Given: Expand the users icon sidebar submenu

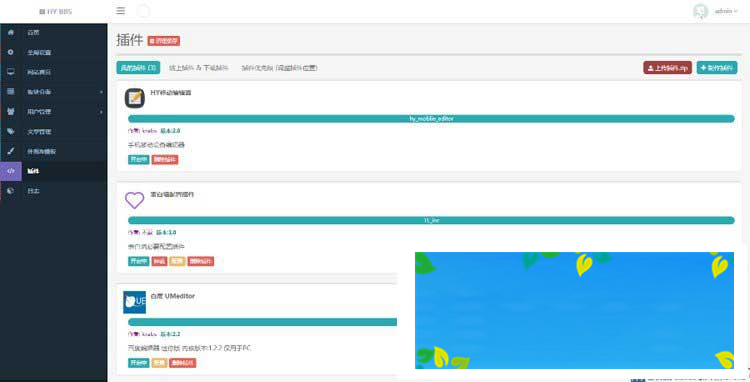Looking at the screenshot, I should point(54,111).
